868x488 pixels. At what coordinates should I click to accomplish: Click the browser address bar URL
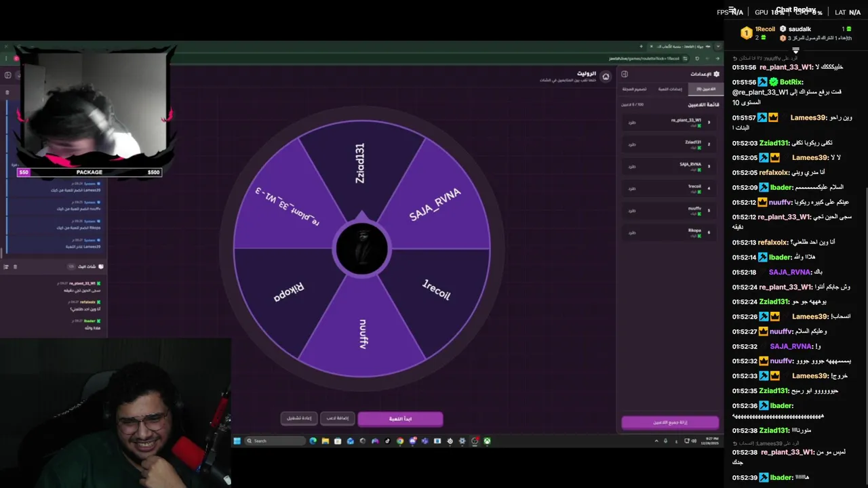644,58
